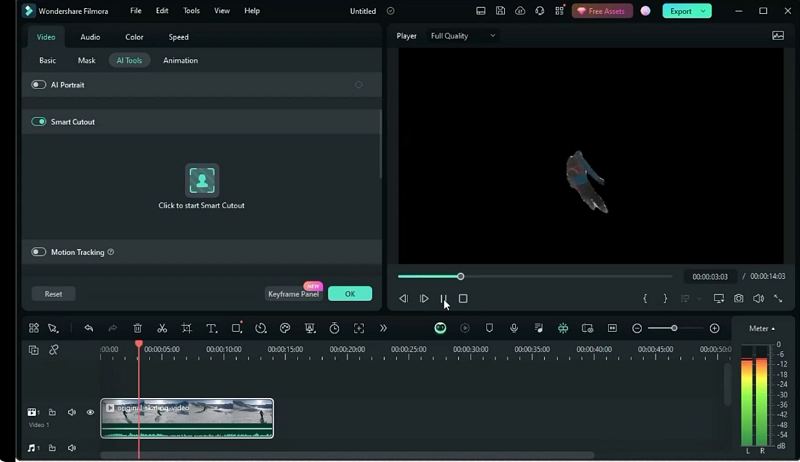This screenshot has width=800, height=462.
Task: Turn on the Motion Tracking toggle
Action: pos(39,252)
